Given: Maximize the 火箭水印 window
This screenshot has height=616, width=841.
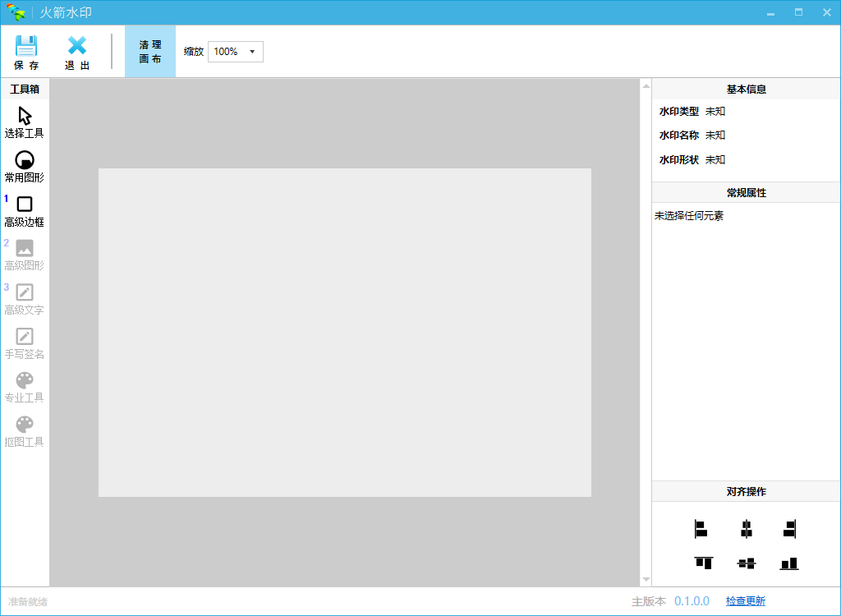Looking at the screenshot, I should [x=798, y=13].
